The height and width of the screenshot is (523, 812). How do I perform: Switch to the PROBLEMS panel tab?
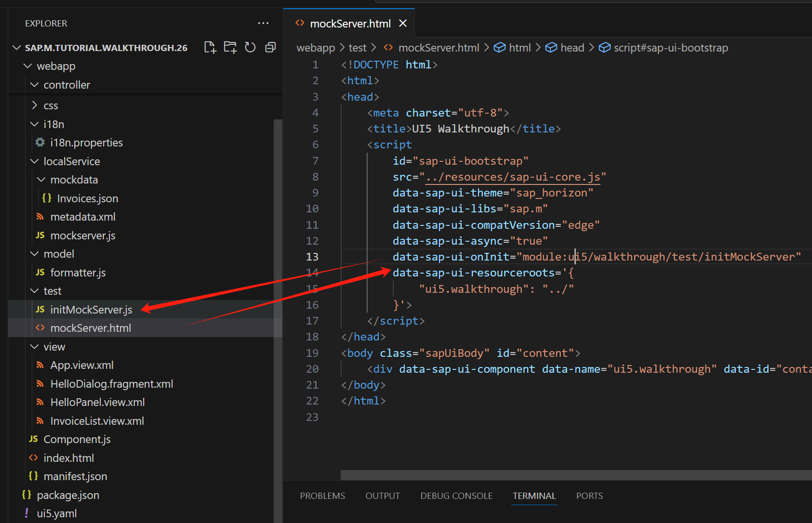pyautogui.click(x=322, y=496)
